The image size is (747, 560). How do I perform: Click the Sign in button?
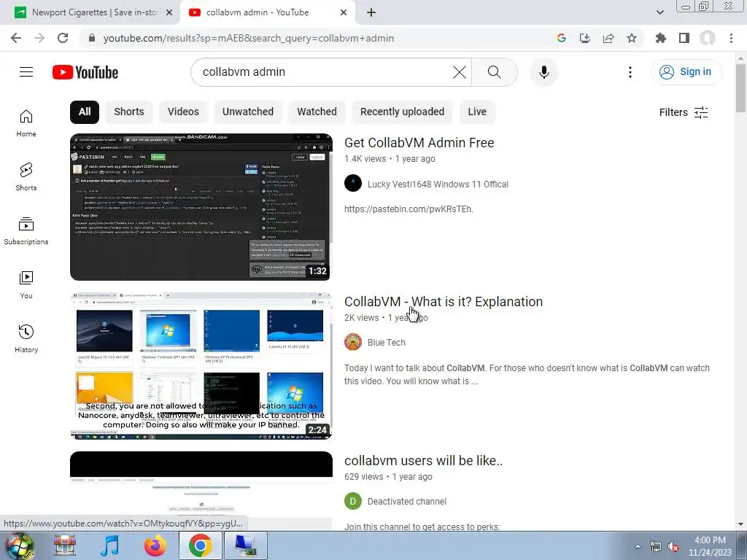click(x=686, y=72)
